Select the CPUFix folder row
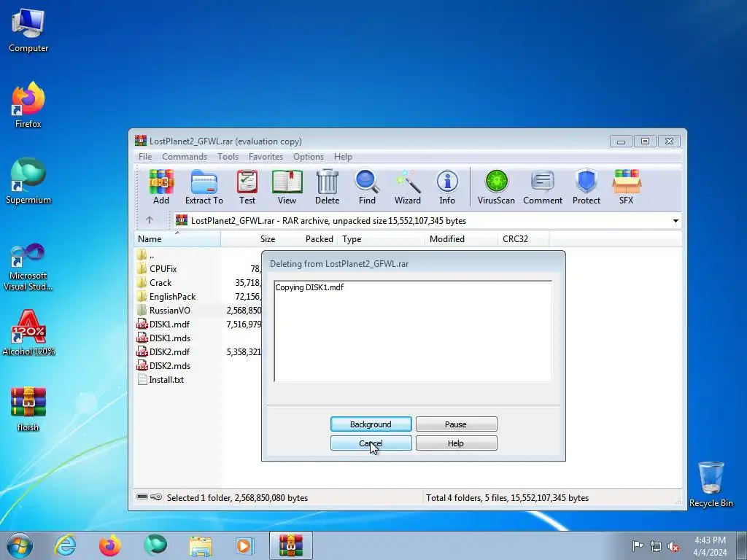The width and height of the screenshot is (747, 560). tap(163, 268)
